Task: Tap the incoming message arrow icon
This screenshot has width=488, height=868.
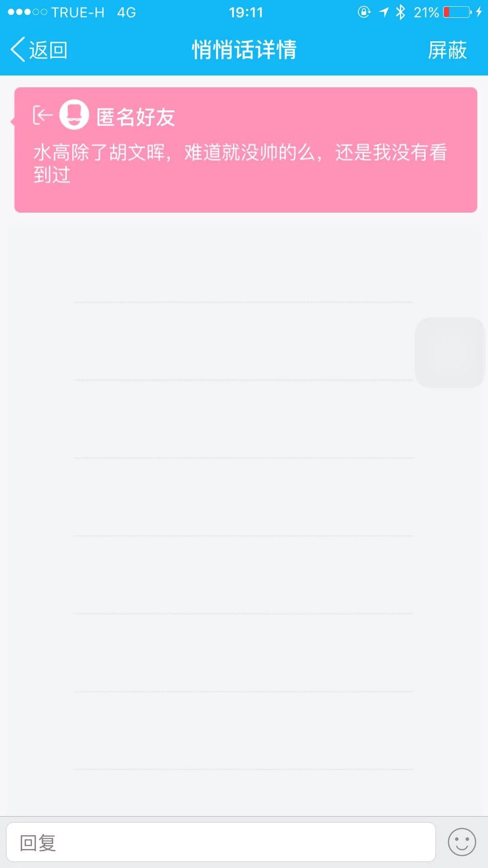Action: tap(42, 116)
